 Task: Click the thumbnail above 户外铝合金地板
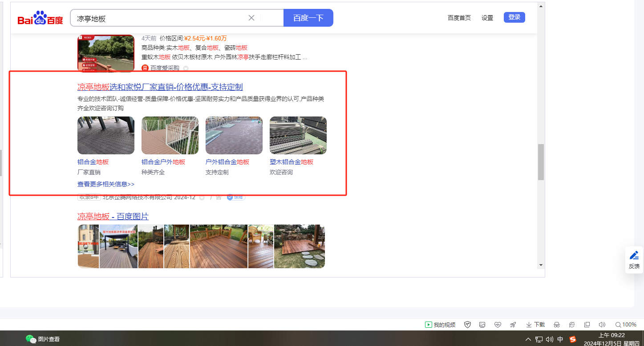click(234, 135)
